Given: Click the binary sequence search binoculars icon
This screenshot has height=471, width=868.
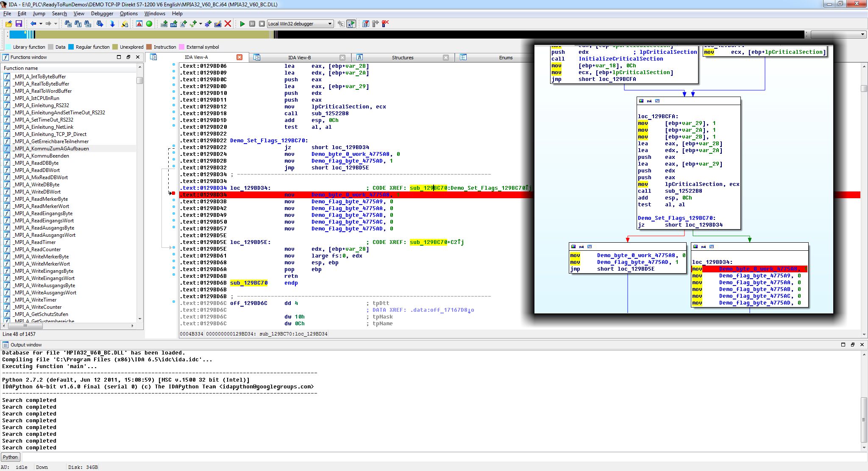Looking at the screenshot, I should point(88,24).
